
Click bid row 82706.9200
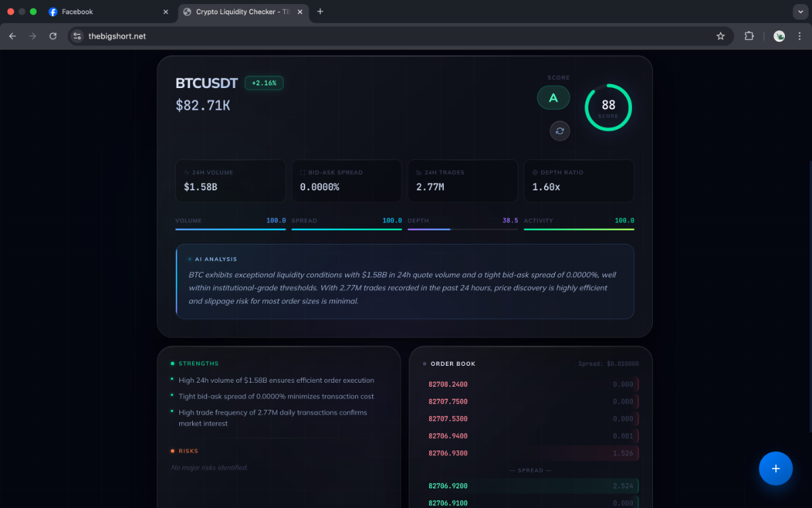pos(531,486)
